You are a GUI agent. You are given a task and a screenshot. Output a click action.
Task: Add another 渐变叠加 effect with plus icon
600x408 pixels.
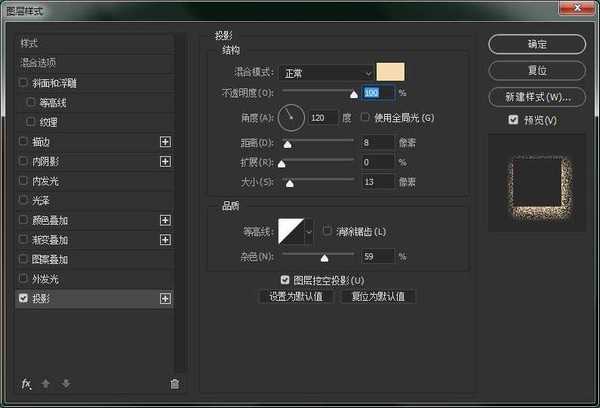tap(165, 240)
